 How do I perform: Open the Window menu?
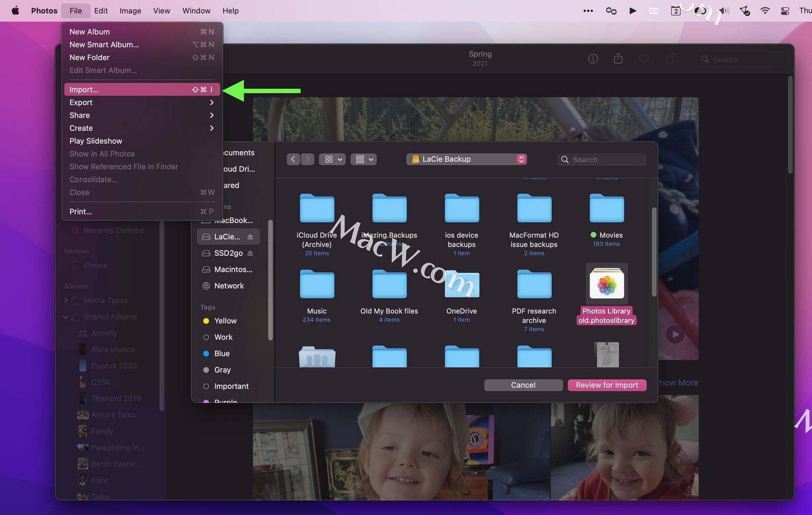pos(196,11)
